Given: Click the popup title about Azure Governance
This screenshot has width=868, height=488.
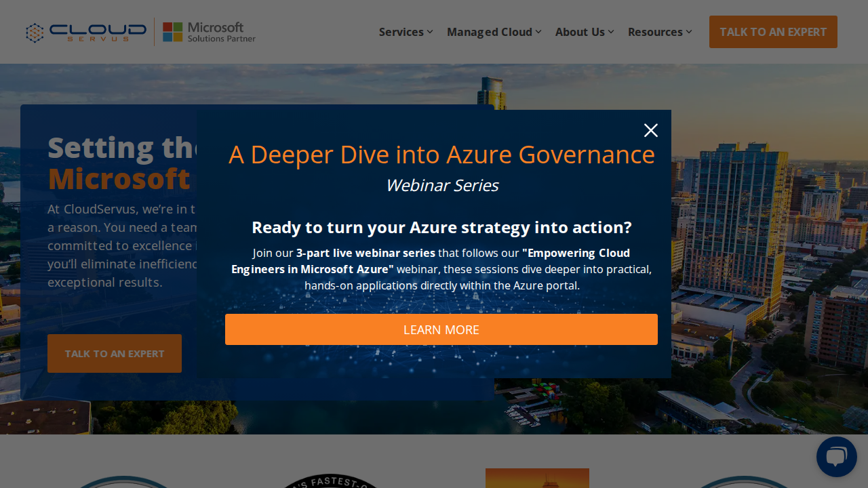Looking at the screenshot, I should (x=441, y=155).
